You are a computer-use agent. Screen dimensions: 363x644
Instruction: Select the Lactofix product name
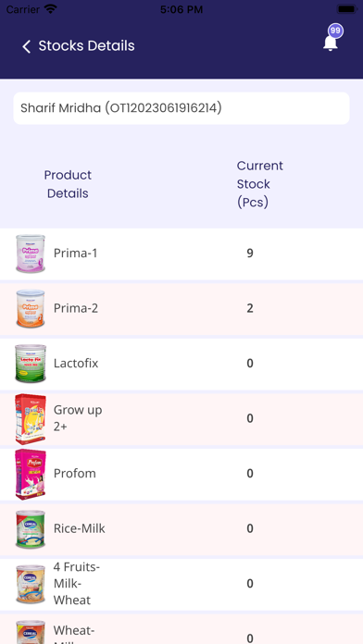76,363
